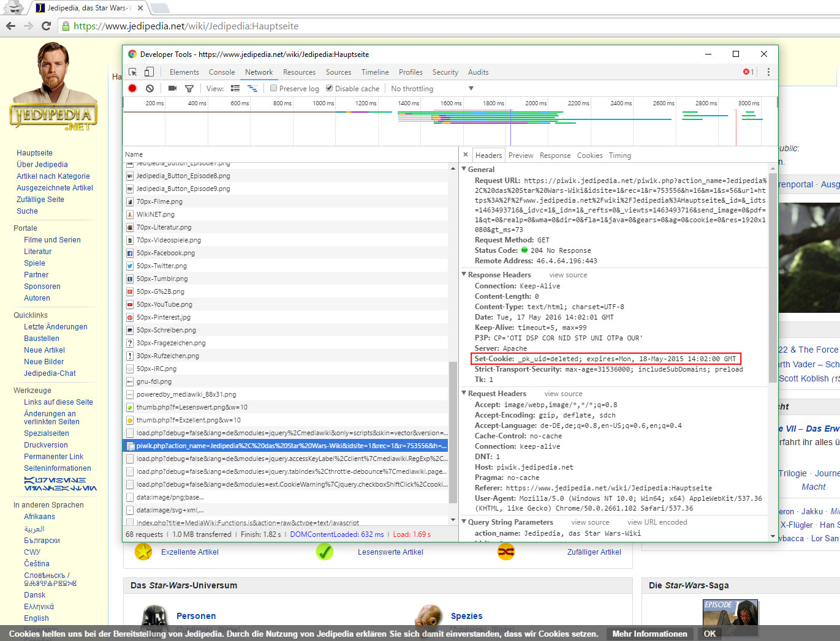Image resolution: width=840 pixels, height=641 pixels.
Task: Open the network filter funnel icon
Action: pyautogui.click(x=189, y=88)
